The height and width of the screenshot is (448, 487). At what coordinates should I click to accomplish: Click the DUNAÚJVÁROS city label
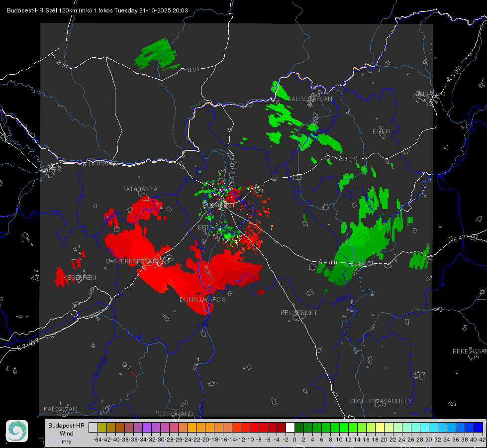coord(202,299)
